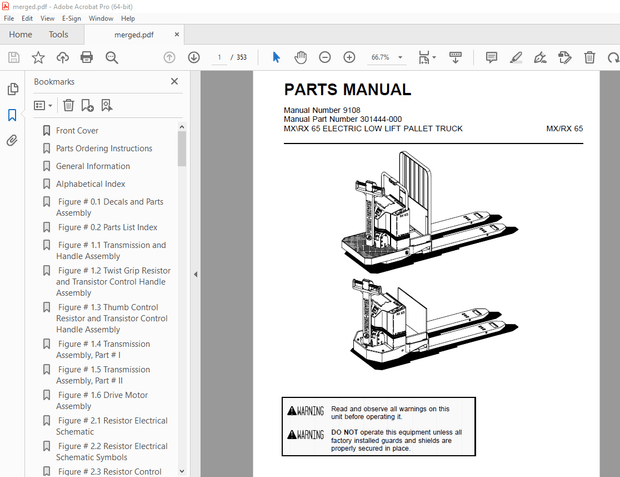Zoom in with plus icon
620x477 pixels.
[x=349, y=58]
